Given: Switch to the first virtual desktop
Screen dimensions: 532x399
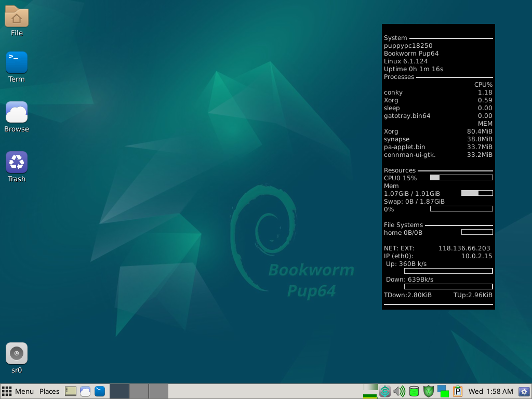Looking at the screenshot, I should (x=119, y=391).
